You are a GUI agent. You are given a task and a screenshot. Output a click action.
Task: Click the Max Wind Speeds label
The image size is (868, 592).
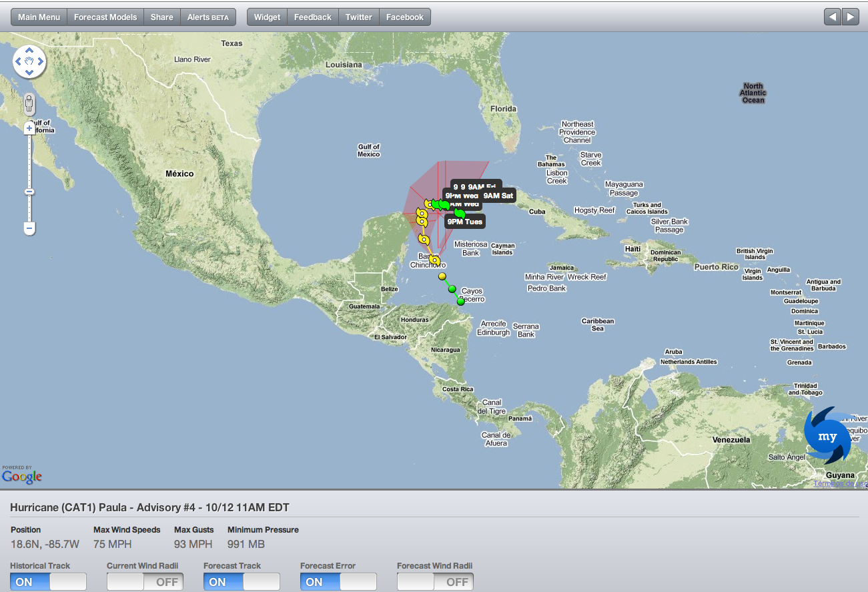click(127, 530)
